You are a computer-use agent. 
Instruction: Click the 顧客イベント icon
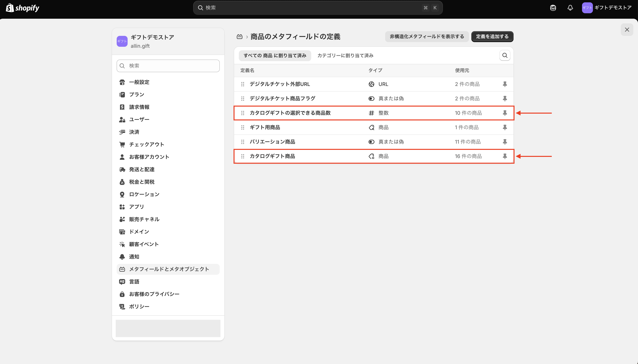(122, 244)
